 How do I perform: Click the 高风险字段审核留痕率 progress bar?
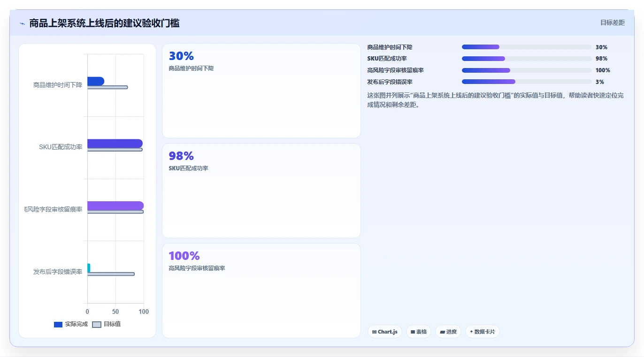coord(527,70)
